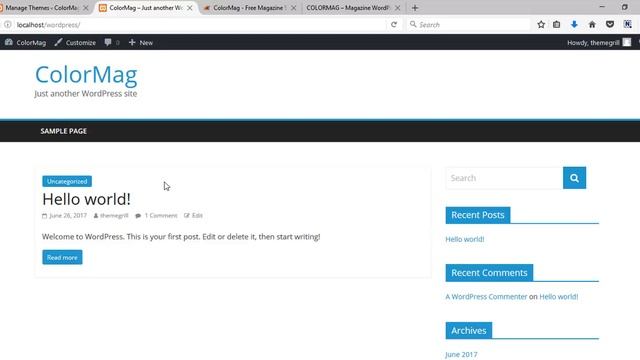Open ColorMag dashboard menu in admin bar

click(25, 42)
